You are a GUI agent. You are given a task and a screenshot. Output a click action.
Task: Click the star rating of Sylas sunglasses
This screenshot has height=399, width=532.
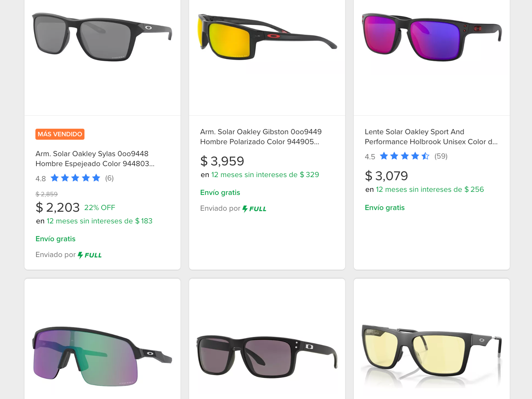click(75, 178)
